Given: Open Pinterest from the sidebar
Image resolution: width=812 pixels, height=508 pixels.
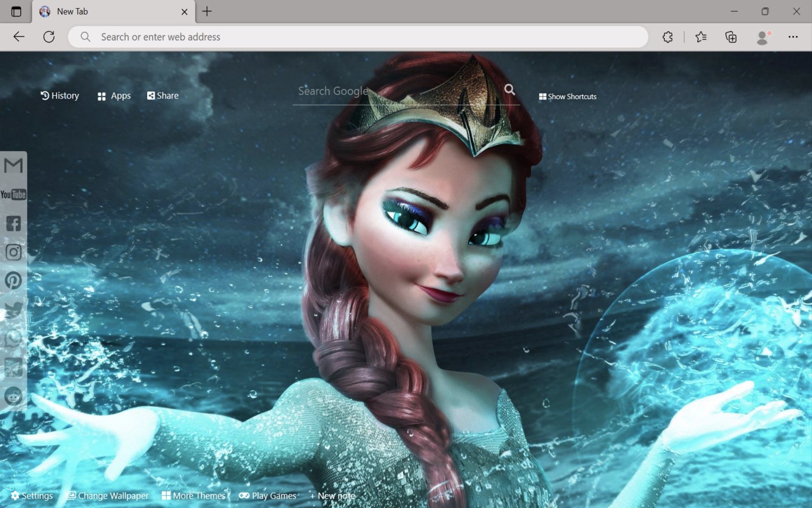Looking at the screenshot, I should pyautogui.click(x=13, y=281).
